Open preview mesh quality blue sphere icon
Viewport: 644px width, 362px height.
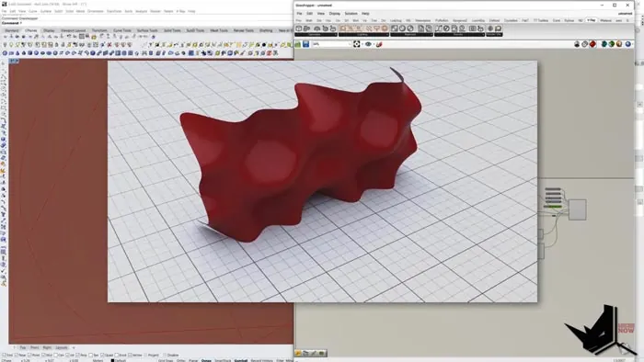point(628,44)
